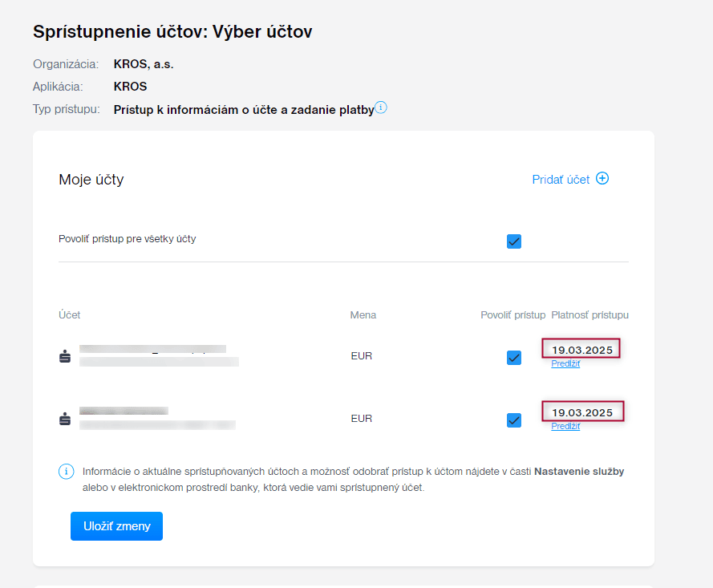Click the second account's blurred name
This screenshot has height=588, width=713.
coord(124,412)
